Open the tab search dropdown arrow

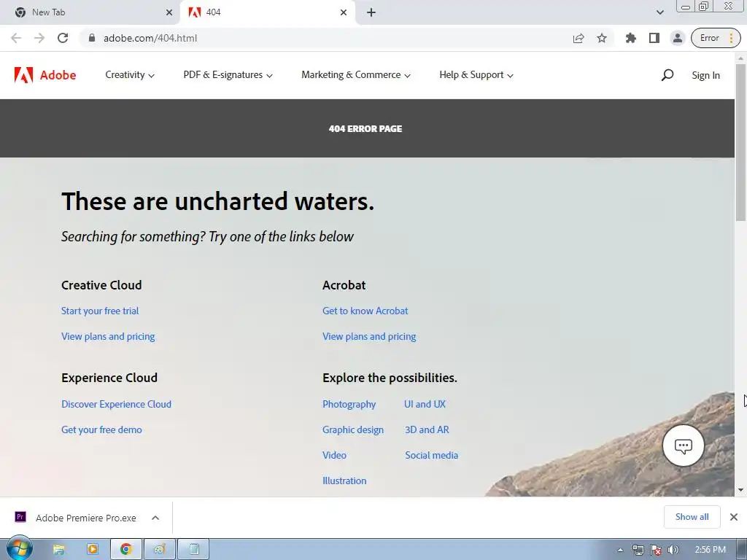pyautogui.click(x=659, y=12)
